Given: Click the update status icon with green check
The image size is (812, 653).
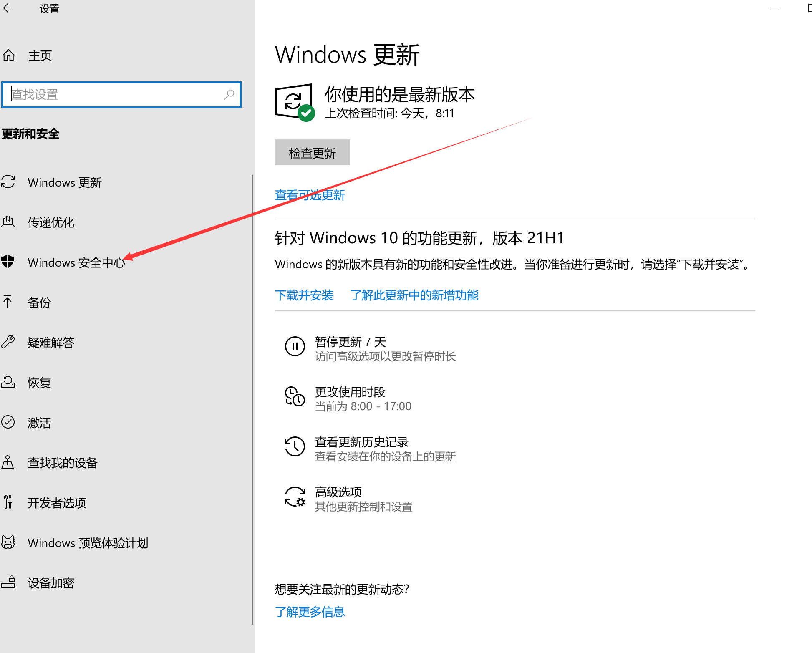Looking at the screenshot, I should pyautogui.click(x=295, y=103).
